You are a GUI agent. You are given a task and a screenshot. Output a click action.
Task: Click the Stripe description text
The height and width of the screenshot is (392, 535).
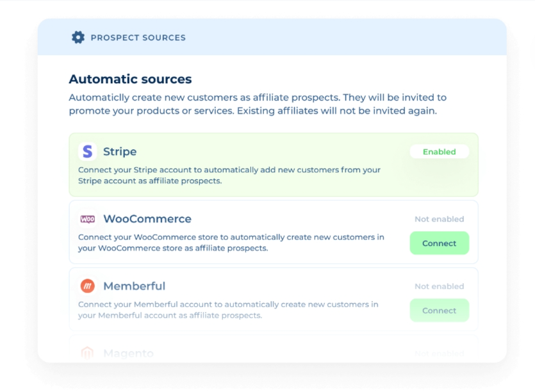(229, 176)
